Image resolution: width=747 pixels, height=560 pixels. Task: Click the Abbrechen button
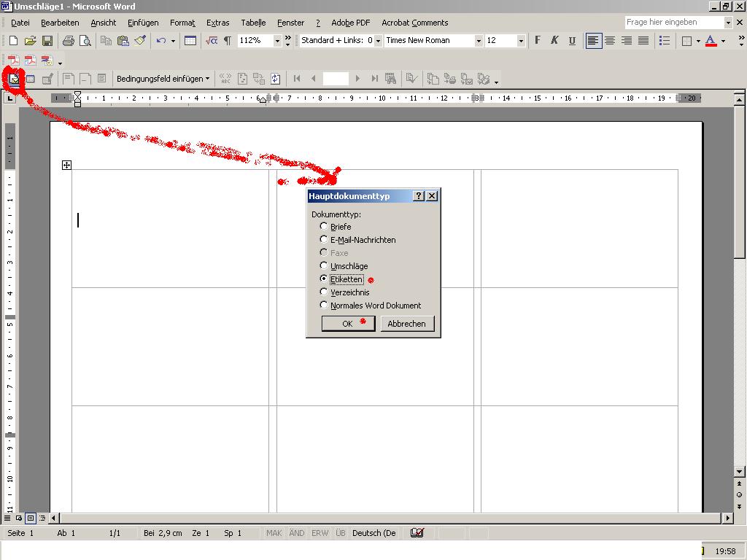tap(406, 324)
